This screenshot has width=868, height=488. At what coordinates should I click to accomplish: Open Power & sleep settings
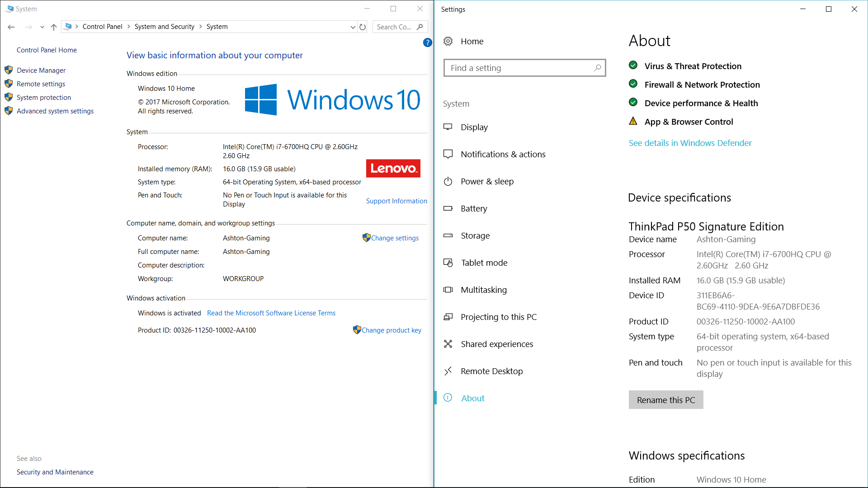click(487, 182)
